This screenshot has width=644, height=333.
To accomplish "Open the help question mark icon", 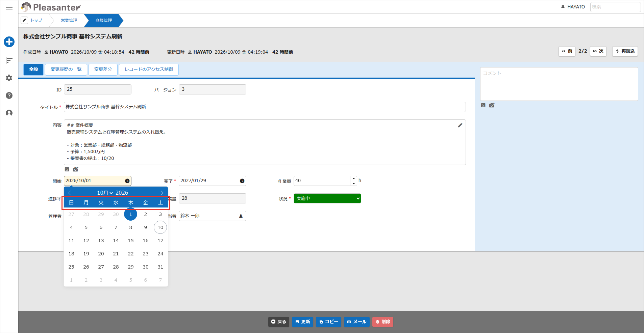I will tap(9, 95).
